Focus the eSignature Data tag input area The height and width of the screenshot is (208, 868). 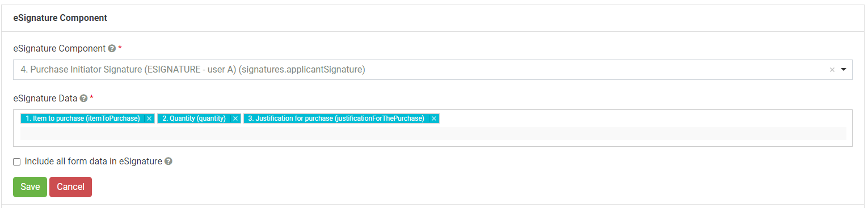[x=433, y=133]
